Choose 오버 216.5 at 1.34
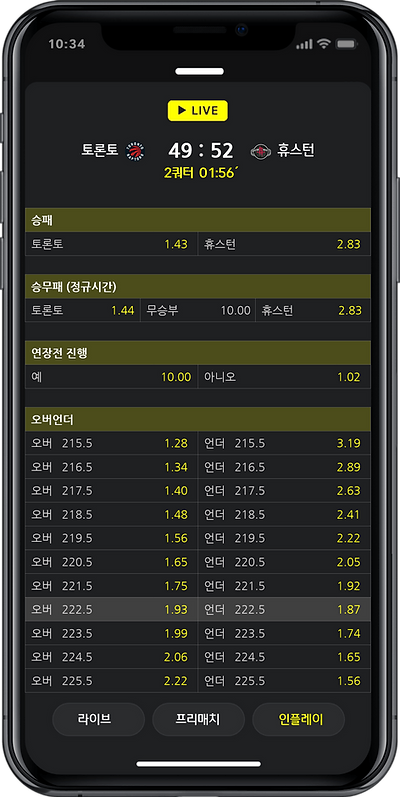This screenshot has width=400, height=797. [111, 467]
